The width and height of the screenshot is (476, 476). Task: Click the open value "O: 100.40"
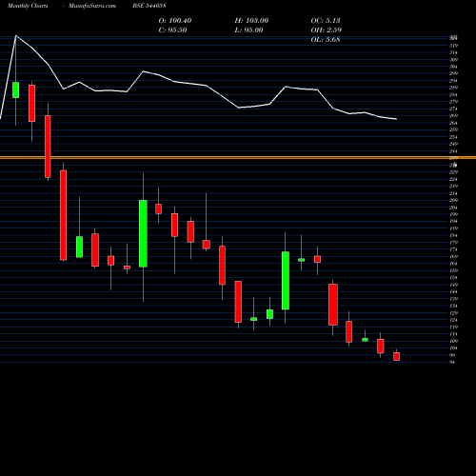(175, 21)
